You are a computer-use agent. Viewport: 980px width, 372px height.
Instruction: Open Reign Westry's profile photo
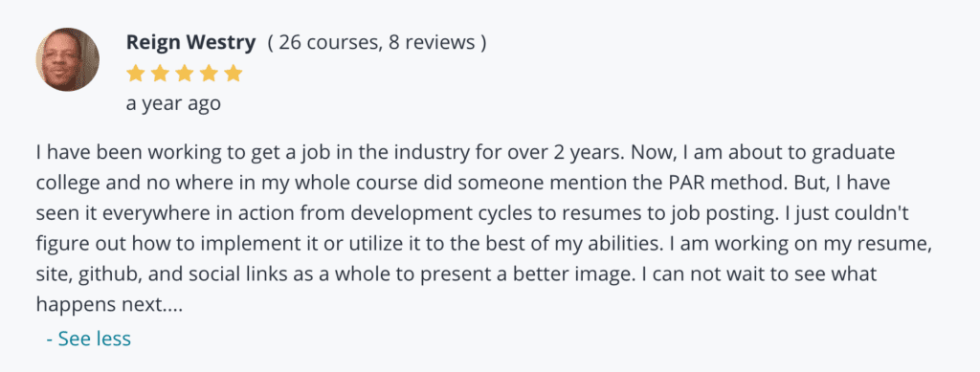[x=68, y=59]
